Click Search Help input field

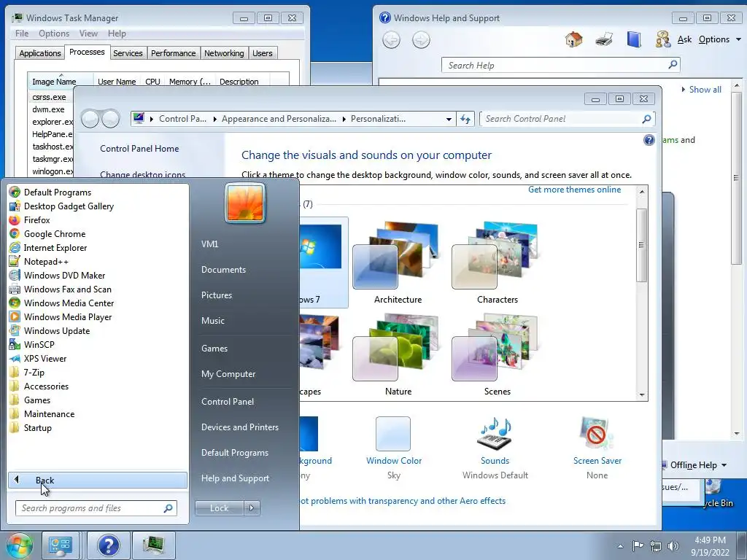(x=561, y=65)
